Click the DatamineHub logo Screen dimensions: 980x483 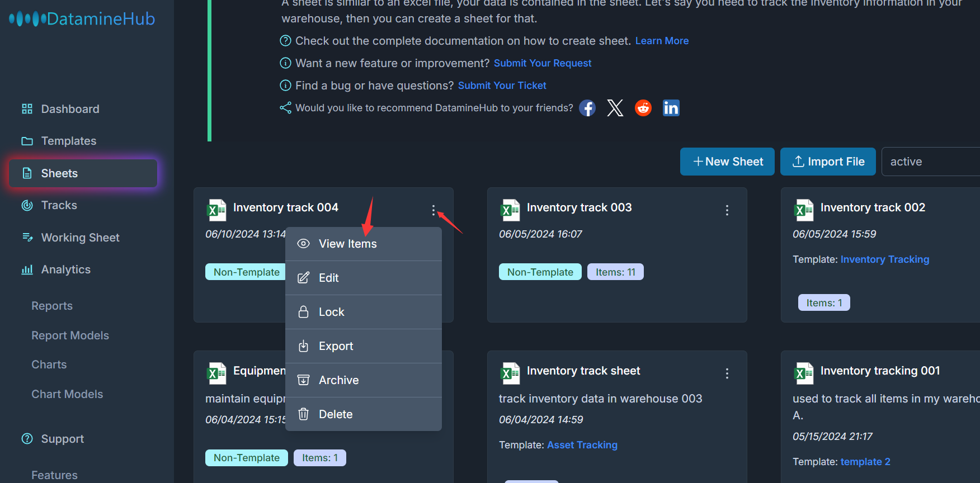coord(82,18)
